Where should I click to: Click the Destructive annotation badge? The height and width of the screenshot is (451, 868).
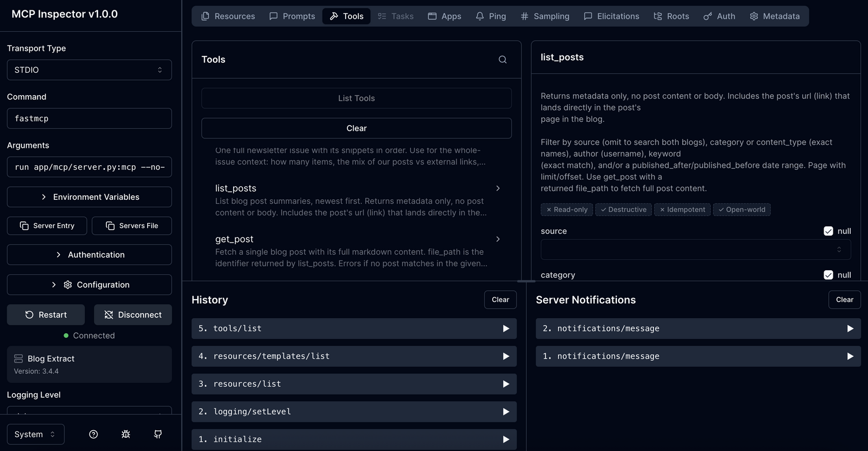pyautogui.click(x=623, y=210)
